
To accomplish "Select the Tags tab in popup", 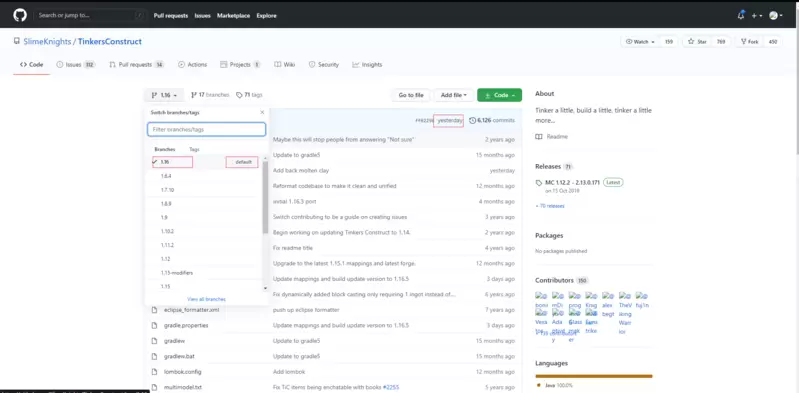I will tap(194, 149).
